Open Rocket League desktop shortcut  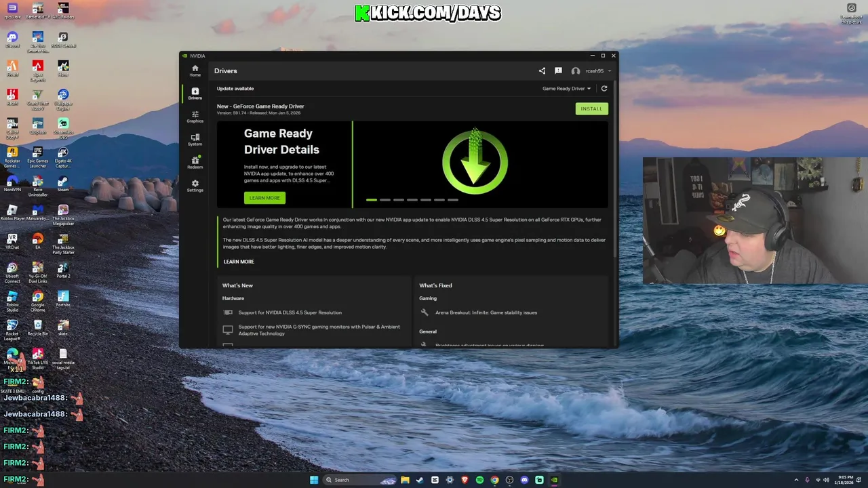12,329
